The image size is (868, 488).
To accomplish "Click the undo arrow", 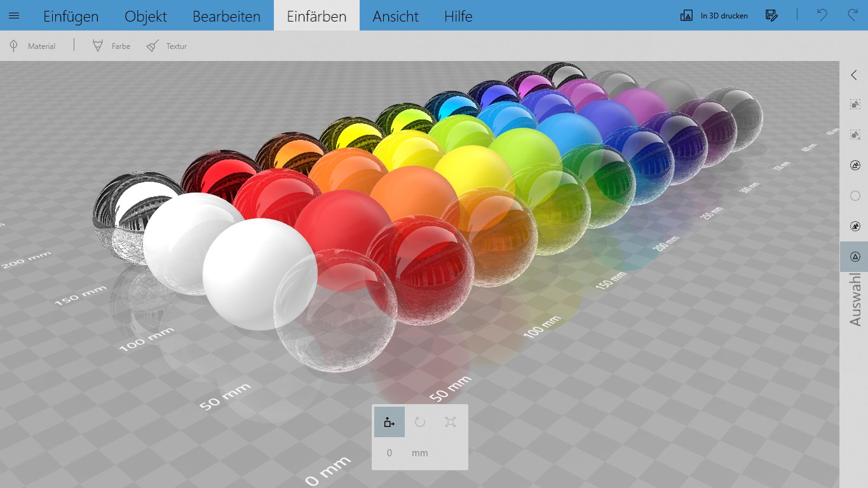I will point(820,15).
